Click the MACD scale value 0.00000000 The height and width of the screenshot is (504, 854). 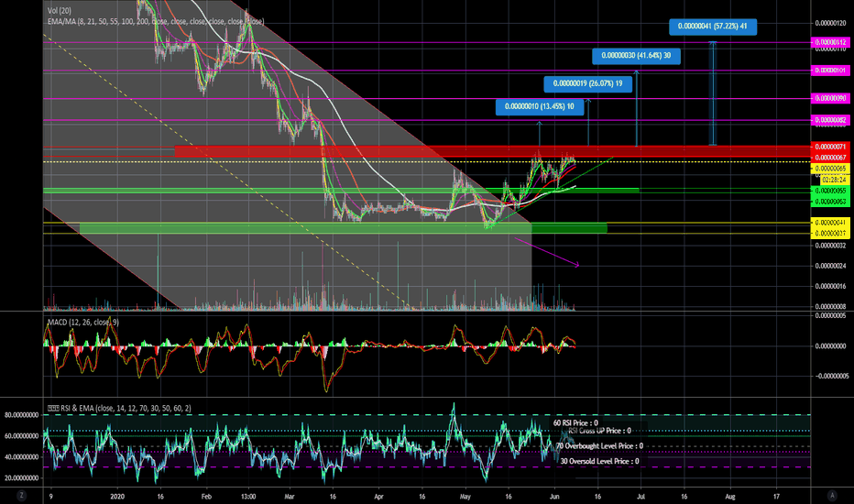point(830,346)
